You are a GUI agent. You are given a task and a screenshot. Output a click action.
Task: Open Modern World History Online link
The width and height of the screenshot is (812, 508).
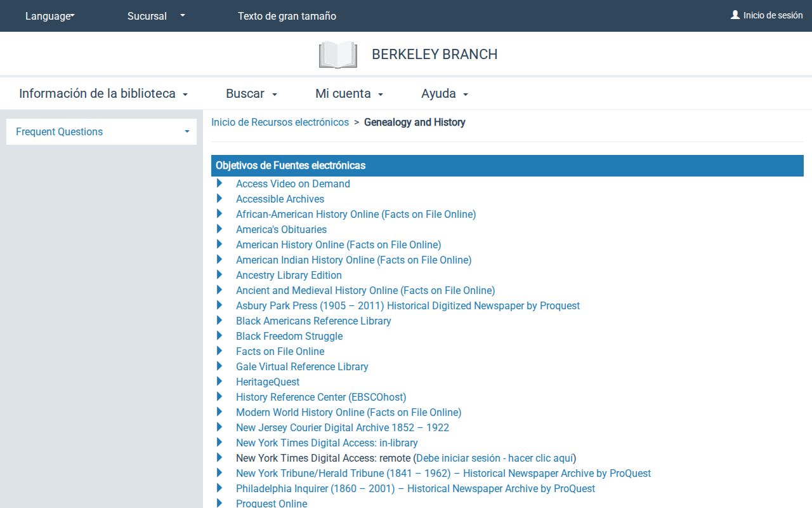[348, 412]
